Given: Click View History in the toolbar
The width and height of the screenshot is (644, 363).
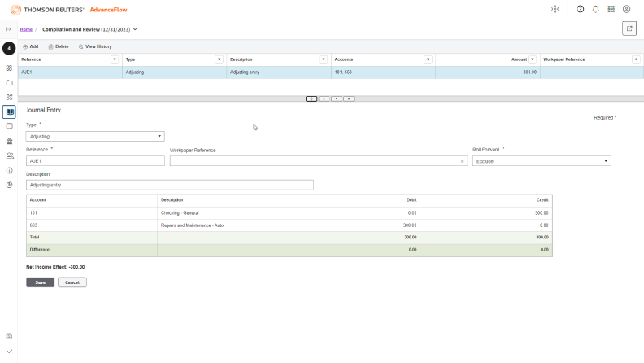Looking at the screenshot, I should tap(95, 46).
